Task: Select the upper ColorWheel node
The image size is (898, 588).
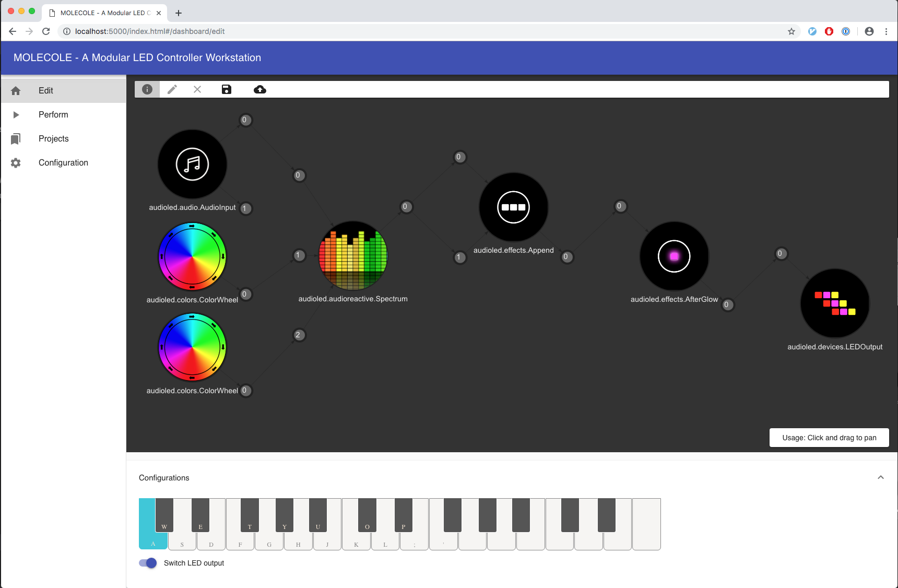Action: [192, 256]
